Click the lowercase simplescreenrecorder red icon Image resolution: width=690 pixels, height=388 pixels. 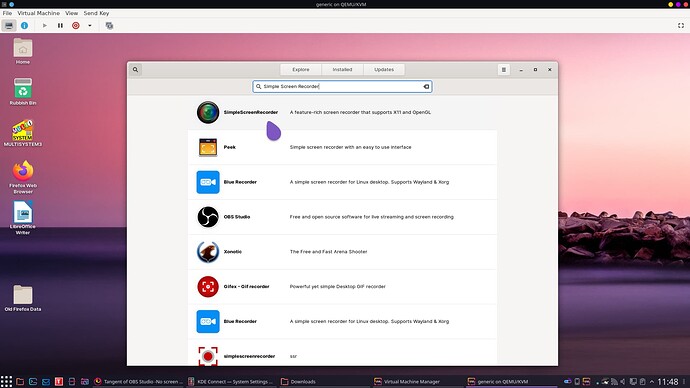click(x=208, y=356)
